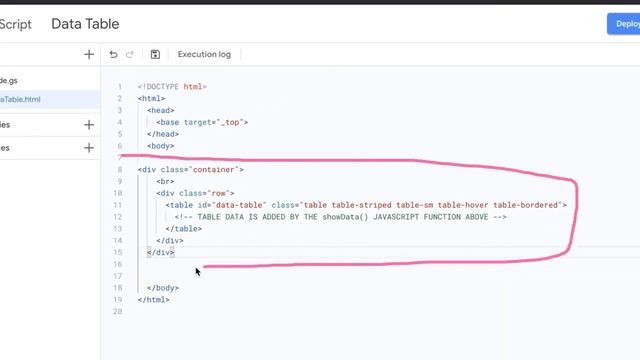Click the TABLE DATA IS ADDED comment line
The image size is (640, 360).
pos(341,217)
